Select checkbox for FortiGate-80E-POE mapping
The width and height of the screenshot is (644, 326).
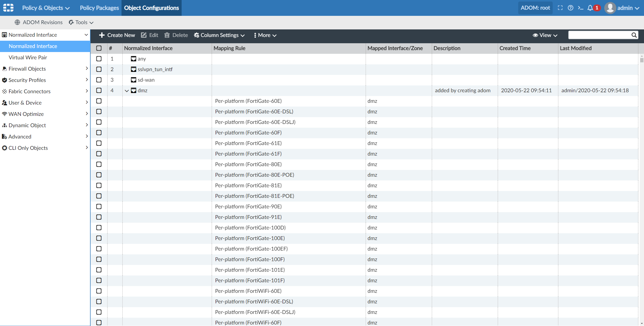tap(99, 175)
